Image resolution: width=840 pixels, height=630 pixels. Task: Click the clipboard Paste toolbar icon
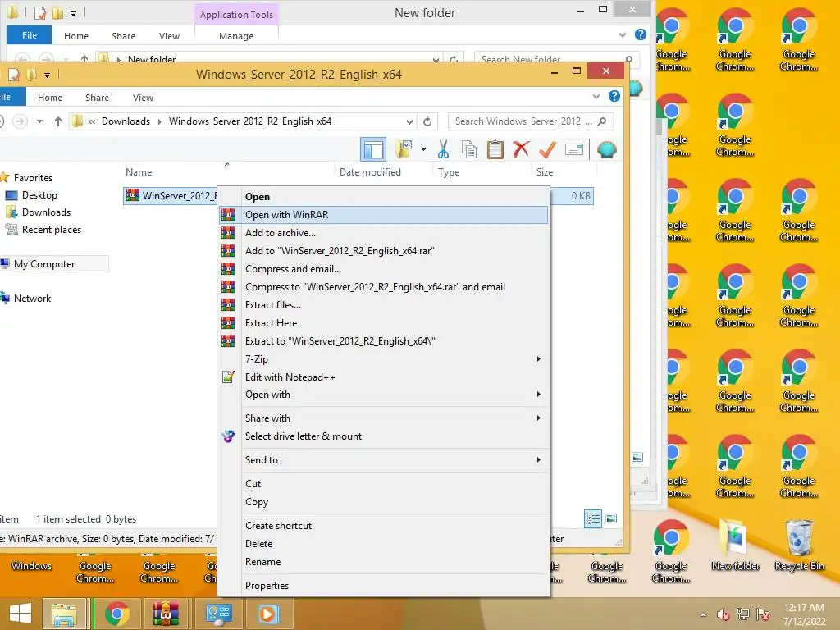(x=495, y=149)
